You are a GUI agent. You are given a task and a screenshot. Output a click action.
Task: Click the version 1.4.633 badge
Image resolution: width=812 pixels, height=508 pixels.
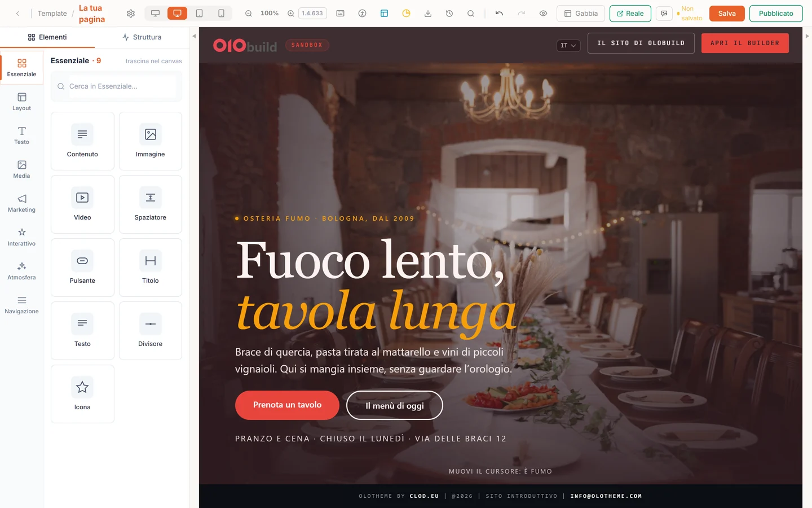(x=312, y=14)
